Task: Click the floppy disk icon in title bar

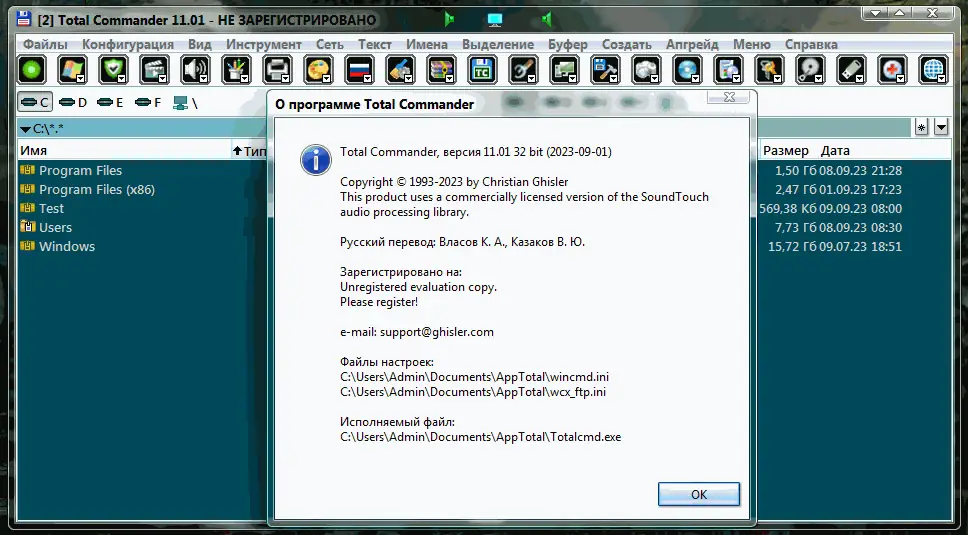Action: click(x=23, y=19)
